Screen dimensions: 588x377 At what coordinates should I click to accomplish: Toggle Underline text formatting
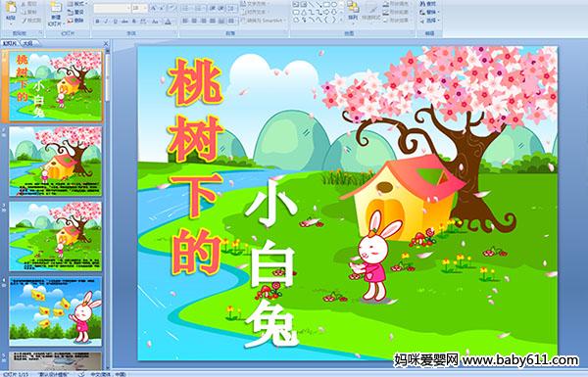click(x=115, y=22)
